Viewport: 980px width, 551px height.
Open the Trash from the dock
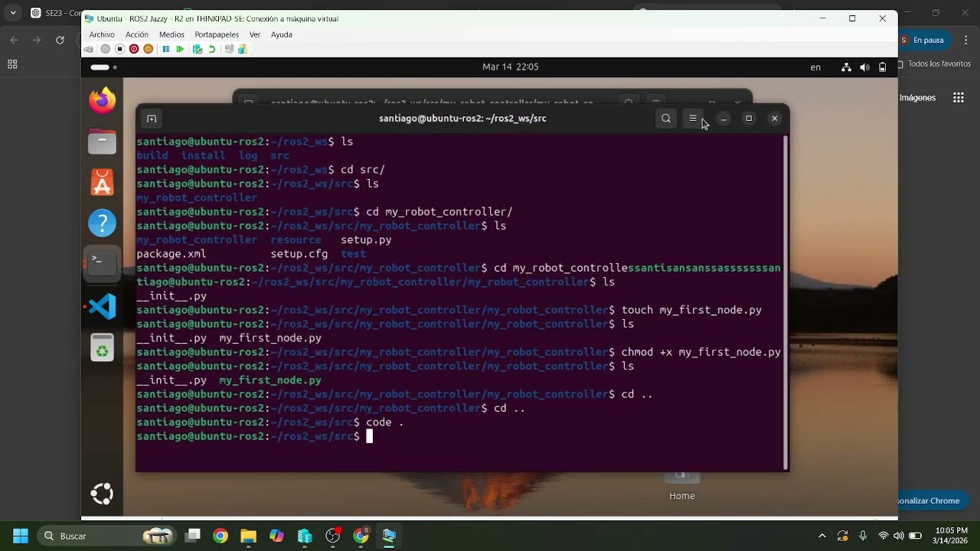102,348
